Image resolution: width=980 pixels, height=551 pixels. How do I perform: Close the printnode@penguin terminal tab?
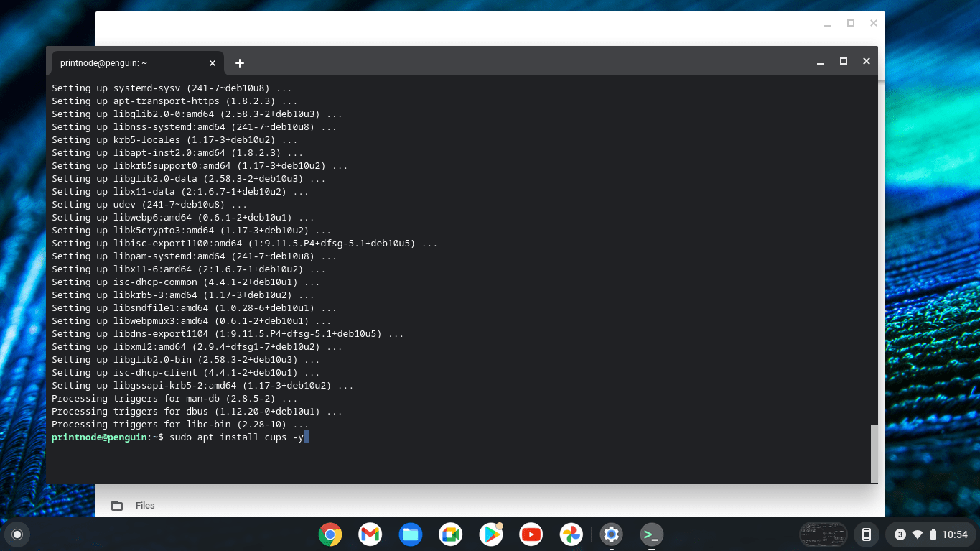(x=212, y=63)
